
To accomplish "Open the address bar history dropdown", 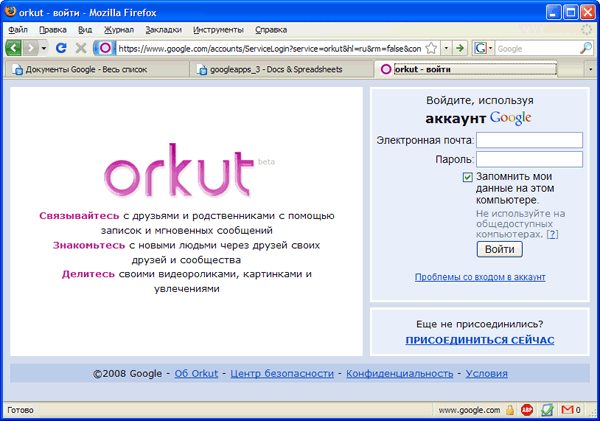I will click(446, 48).
